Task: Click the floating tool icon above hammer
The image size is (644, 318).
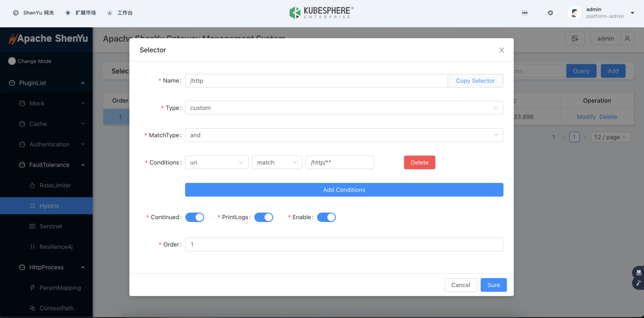Action: [639, 272]
